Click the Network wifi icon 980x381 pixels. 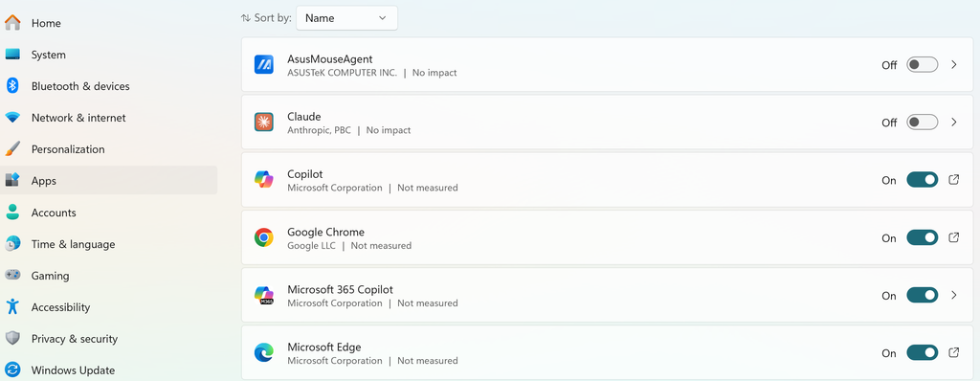[12, 118]
